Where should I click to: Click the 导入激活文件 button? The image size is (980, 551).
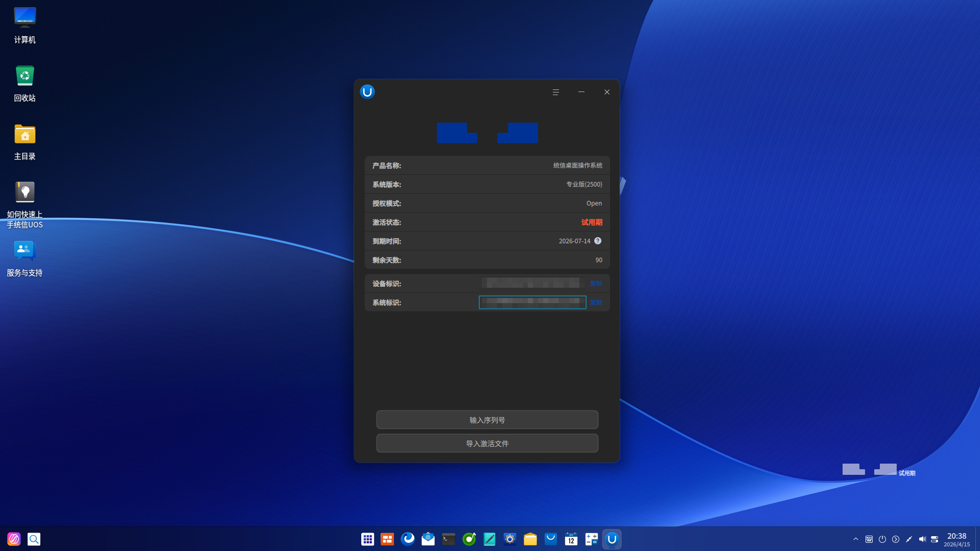coord(487,443)
